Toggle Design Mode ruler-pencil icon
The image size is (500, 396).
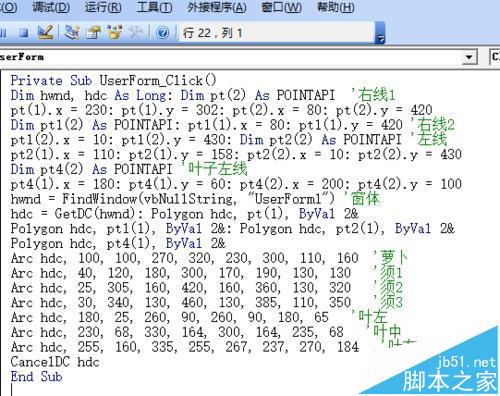pyautogui.click(x=46, y=32)
